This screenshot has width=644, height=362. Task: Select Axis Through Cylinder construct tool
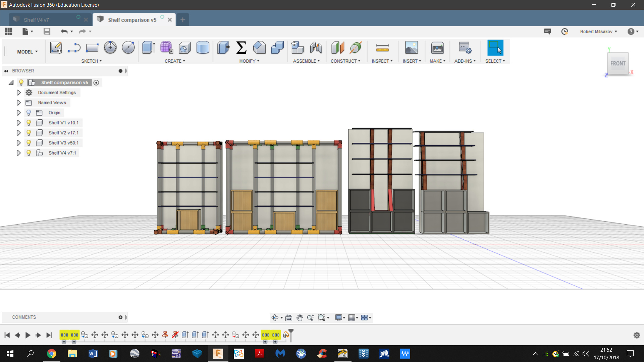356,48
